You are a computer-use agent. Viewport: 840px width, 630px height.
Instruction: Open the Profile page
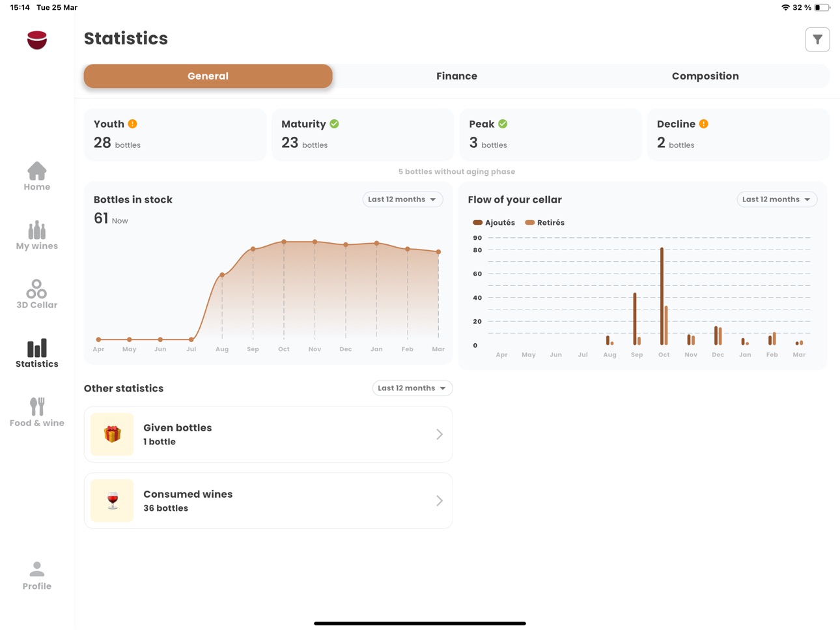(37, 576)
